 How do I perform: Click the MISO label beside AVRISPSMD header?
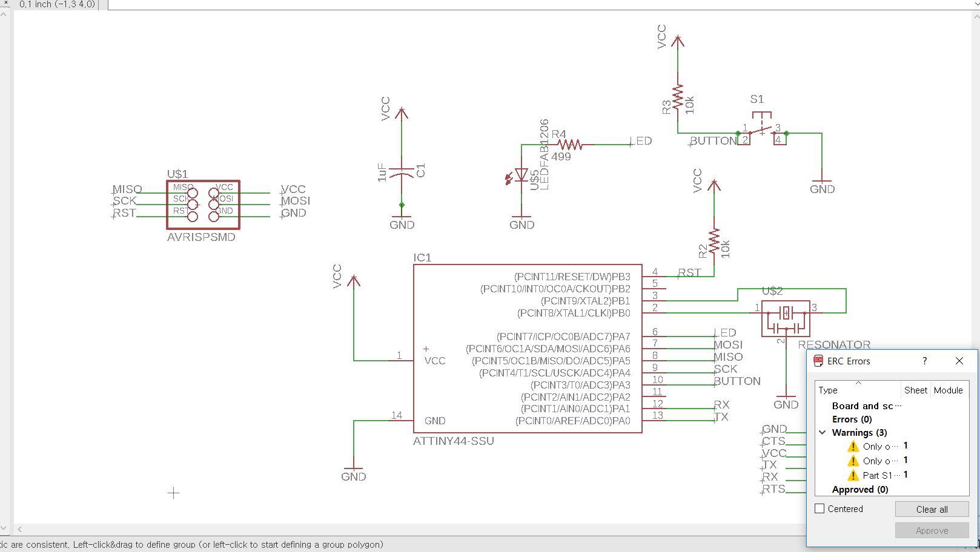pyautogui.click(x=127, y=189)
